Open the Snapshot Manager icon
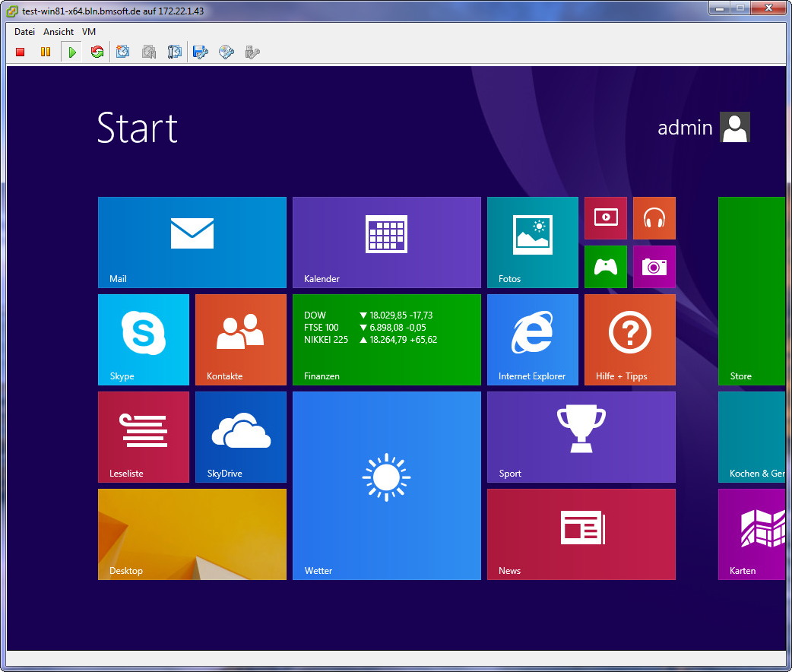 [x=174, y=52]
